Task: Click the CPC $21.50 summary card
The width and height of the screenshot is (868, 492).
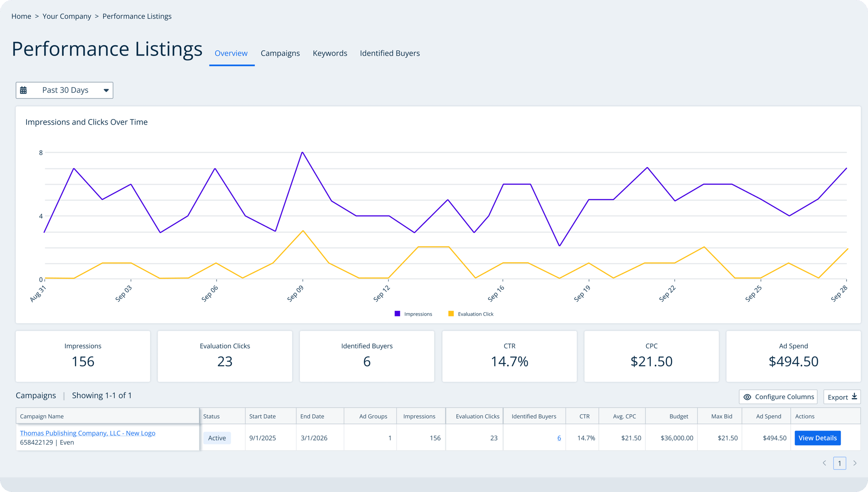Action: tap(651, 357)
